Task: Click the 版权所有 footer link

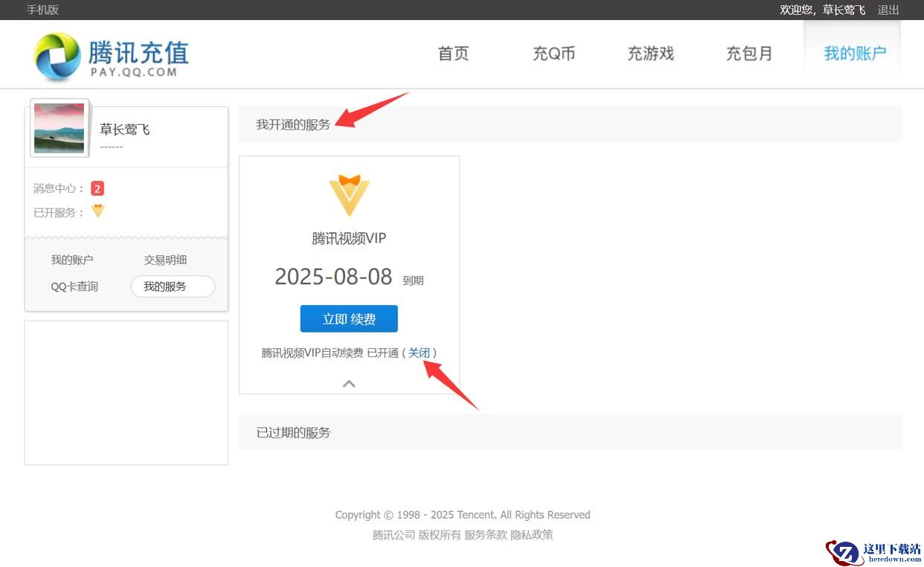Action: [439, 534]
